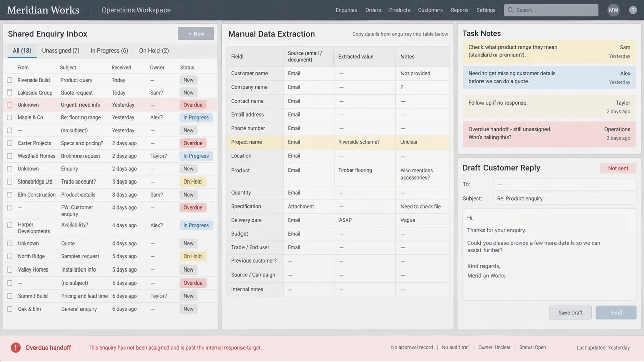Check the Westfield Homes checkbox
644x362 pixels.
point(9,156)
